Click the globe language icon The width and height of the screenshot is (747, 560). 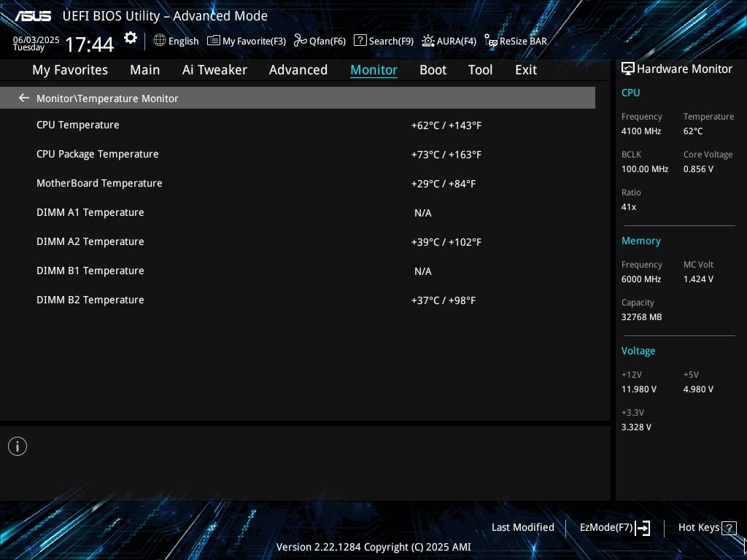point(160,41)
